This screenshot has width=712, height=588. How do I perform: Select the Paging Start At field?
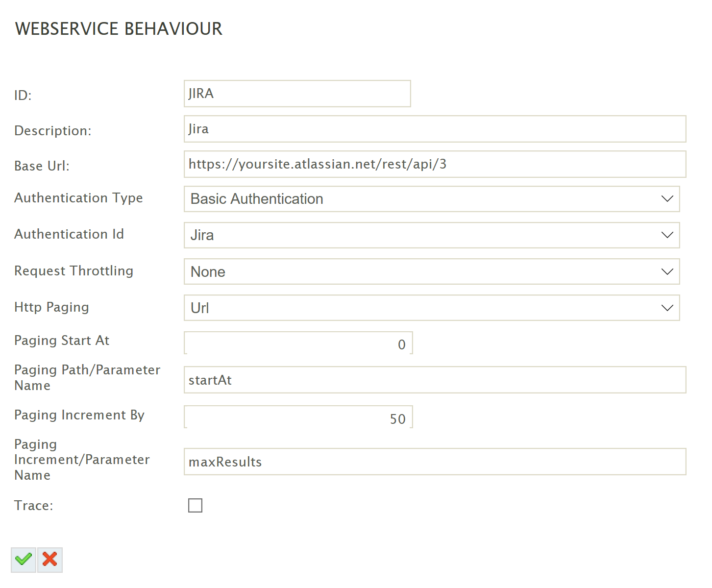298,343
